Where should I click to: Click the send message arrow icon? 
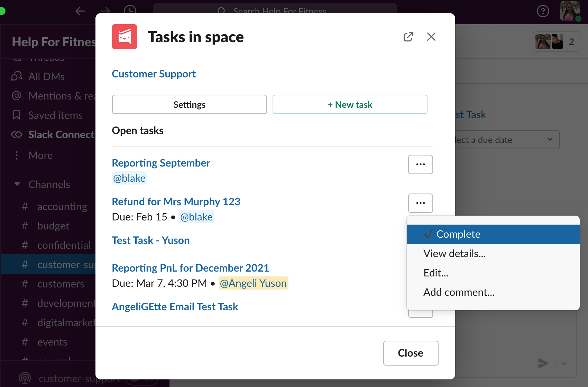pyautogui.click(x=543, y=363)
